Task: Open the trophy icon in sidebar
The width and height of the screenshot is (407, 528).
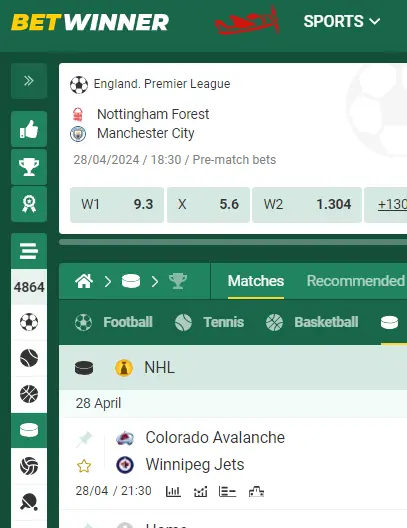Action: [x=29, y=167]
